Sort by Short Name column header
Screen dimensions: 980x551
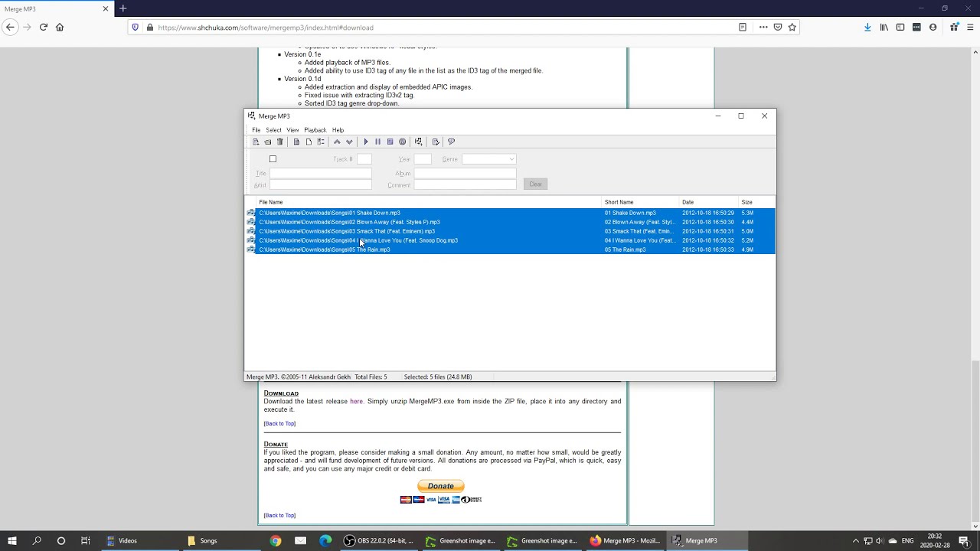coord(641,202)
